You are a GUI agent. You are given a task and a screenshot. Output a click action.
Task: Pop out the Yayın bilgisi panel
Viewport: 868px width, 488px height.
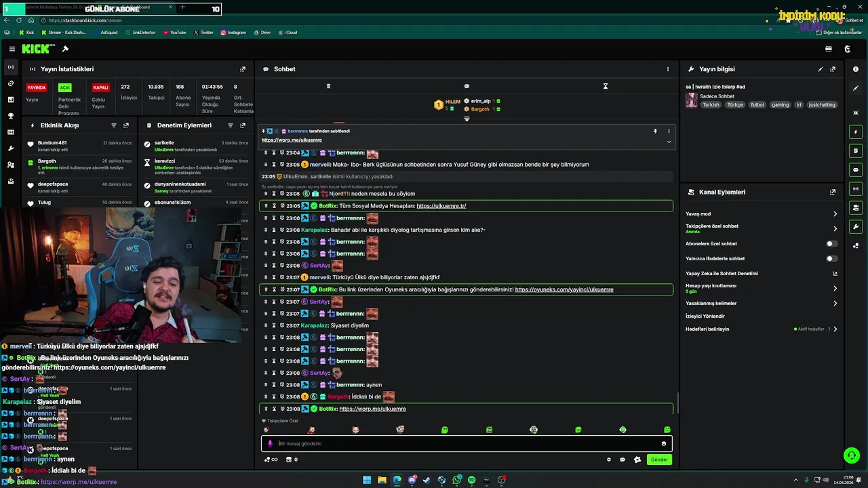[833, 69]
